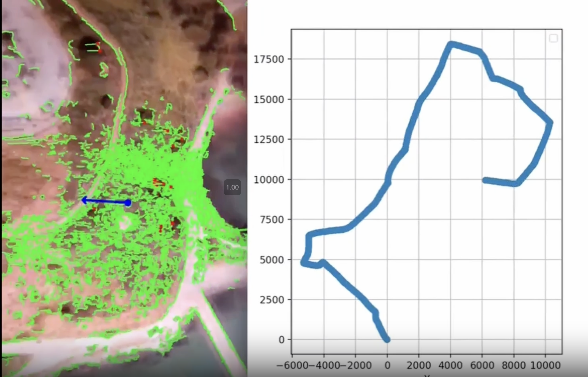
Task: Click the 10000 x-axis tick label
Action: pyautogui.click(x=545, y=365)
